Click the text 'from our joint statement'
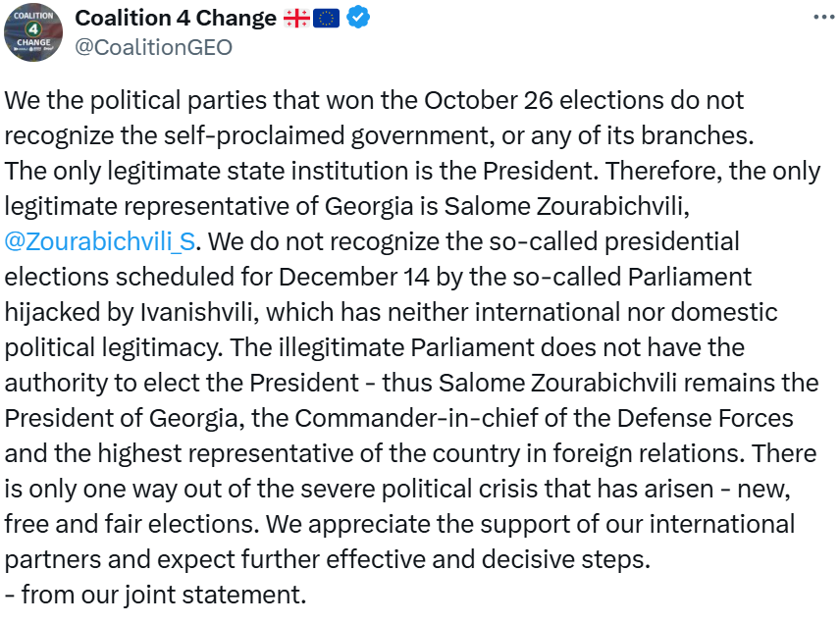This screenshot has width=840, height=624. (x=164, y=595)
